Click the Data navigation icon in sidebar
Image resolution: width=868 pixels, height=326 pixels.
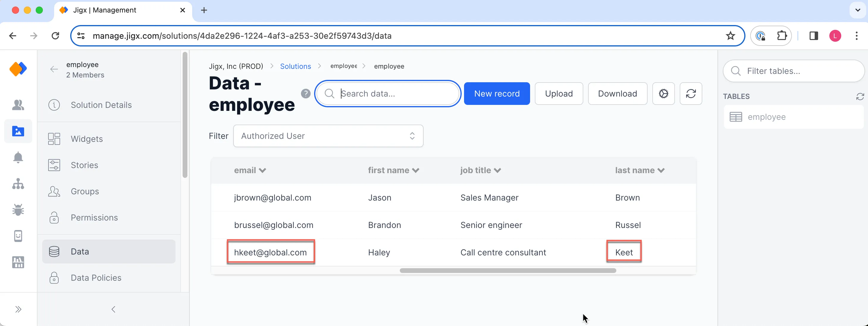54,252
